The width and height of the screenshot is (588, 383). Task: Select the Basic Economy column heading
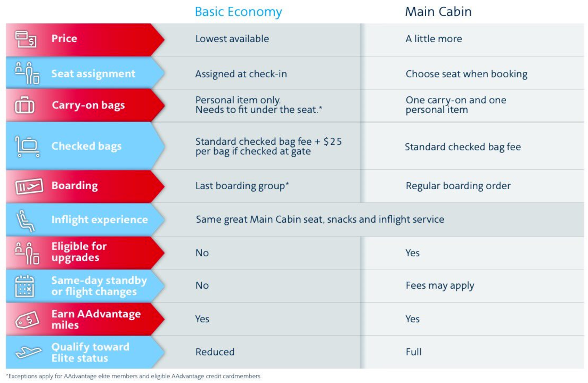click(238, 12)
